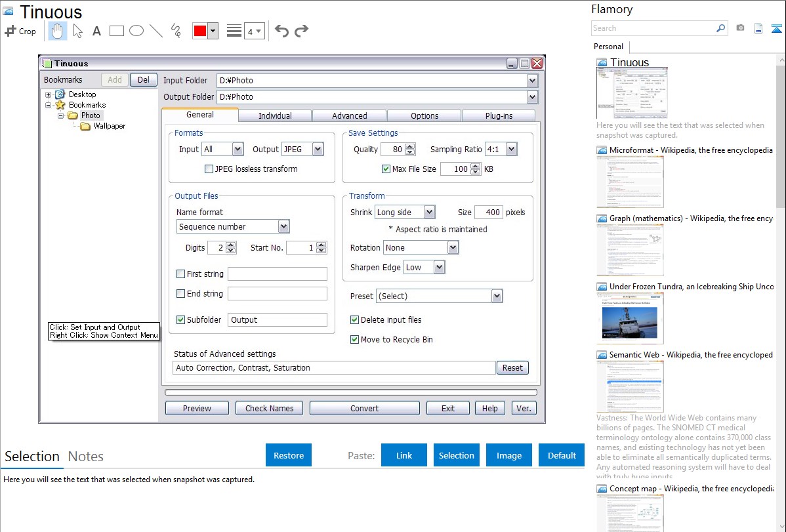Image resolution: width=786 pixels, height=532 pixels.
Task: Select the straight line tool
Action: coord(156,31)
